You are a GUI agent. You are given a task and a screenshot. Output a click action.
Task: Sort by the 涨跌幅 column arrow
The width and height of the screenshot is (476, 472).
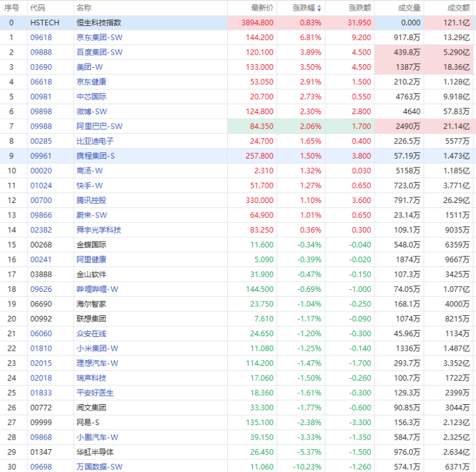point(319,8)
